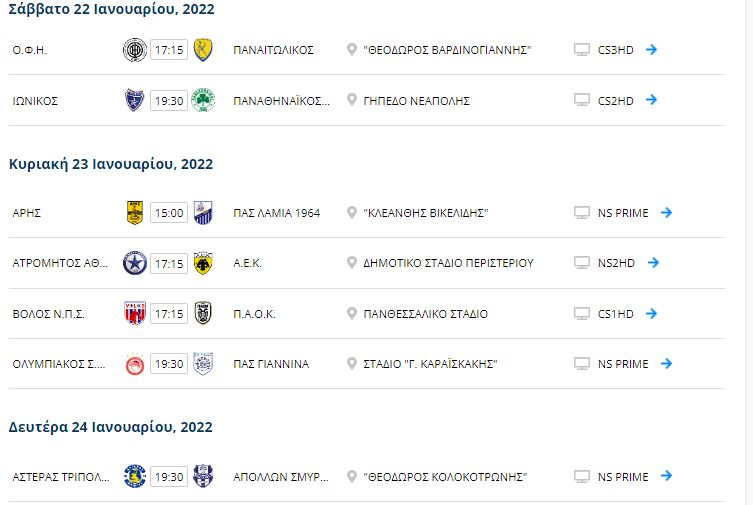Click the 15:00 kickoff time for Aris match
This screenshot has height=505, width=753.
click(x=169, y=212)
